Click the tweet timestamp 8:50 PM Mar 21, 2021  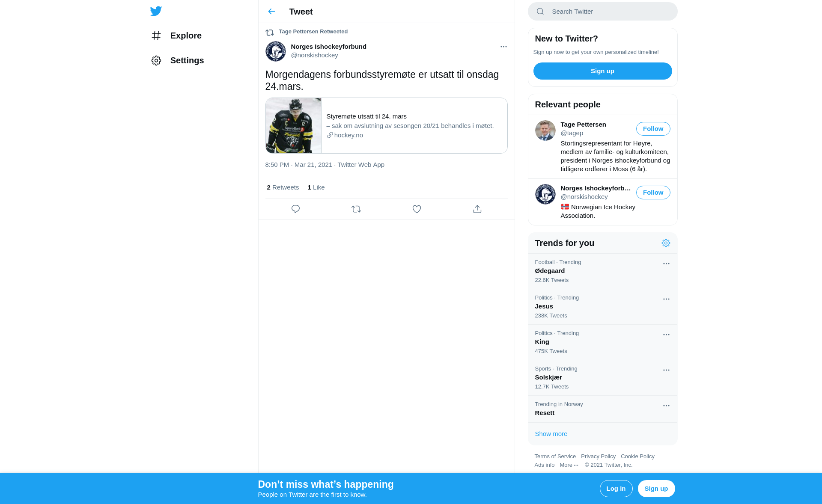tap(298, 165)
